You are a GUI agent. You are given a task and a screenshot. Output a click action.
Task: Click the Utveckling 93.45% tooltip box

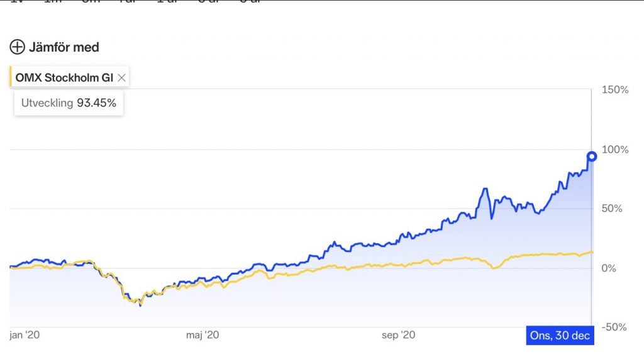(69, 103)
